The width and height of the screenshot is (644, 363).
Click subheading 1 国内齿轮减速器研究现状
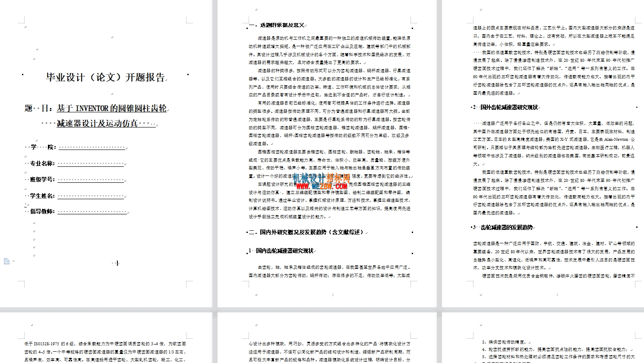[281, 251]
